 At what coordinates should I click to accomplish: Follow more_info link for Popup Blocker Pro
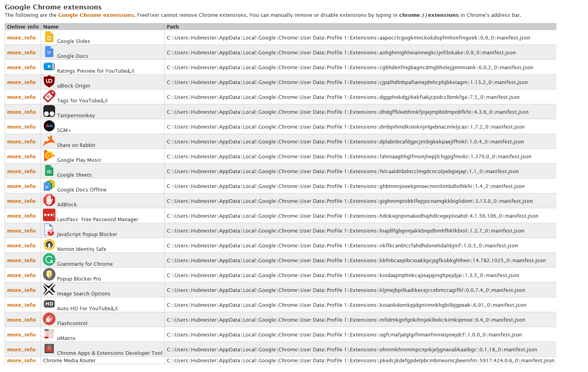(21, 275)
